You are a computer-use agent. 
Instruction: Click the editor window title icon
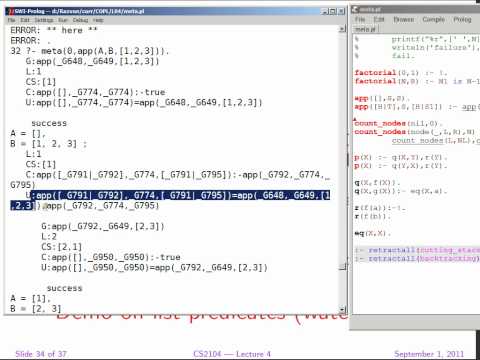(355, 9)
